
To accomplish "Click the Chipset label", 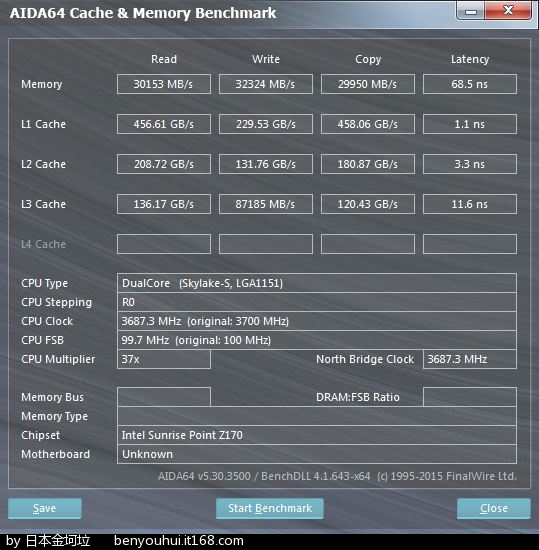I will (x=40, y=435).
